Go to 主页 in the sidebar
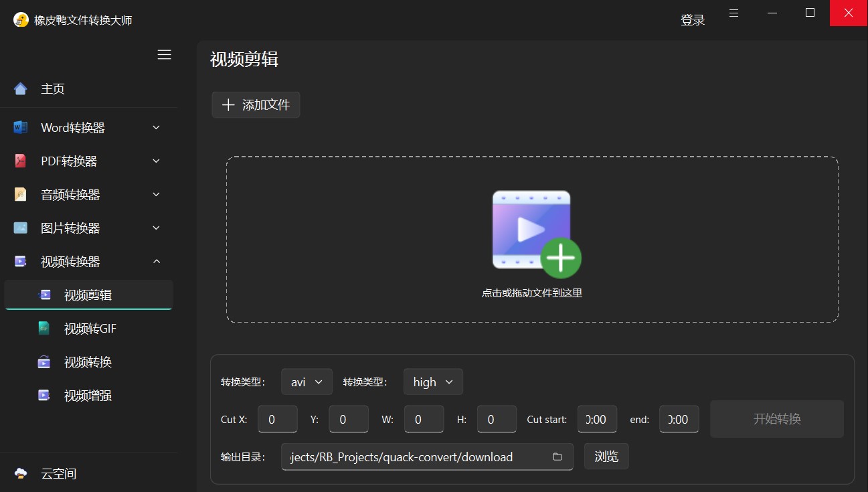 [x=88, y=89]
